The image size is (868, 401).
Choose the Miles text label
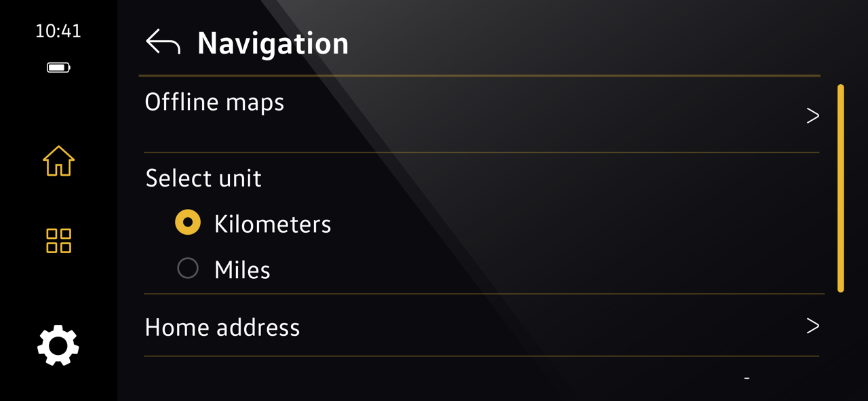pos(242,270)
